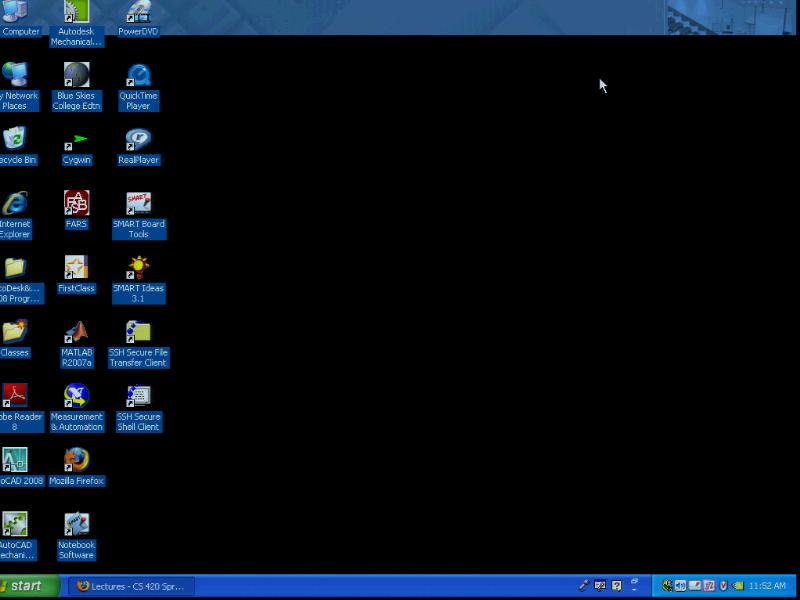Screen dimensions: 800x600
Task: Click the volume speaker icon in system tray
Action: coord(680,586)
